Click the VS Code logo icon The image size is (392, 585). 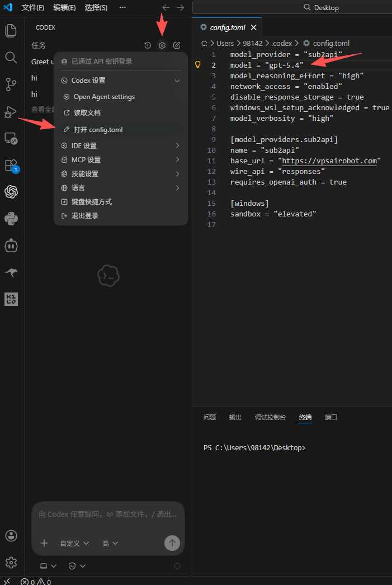tap(8, 7)
